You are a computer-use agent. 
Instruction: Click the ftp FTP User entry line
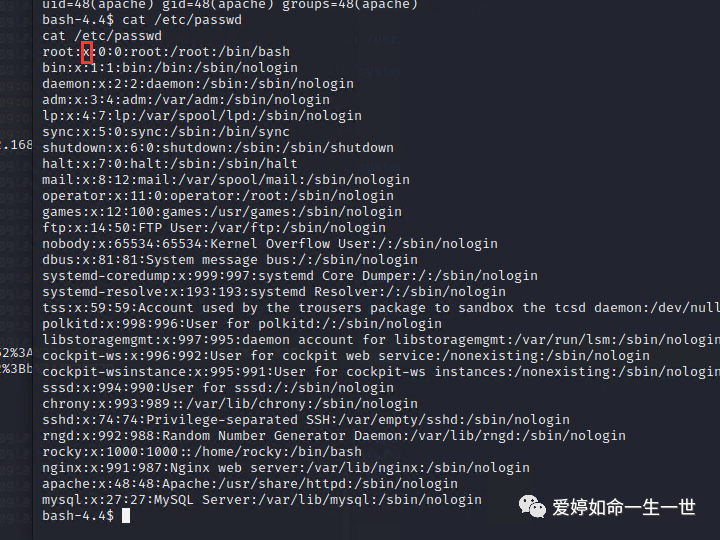214,228
